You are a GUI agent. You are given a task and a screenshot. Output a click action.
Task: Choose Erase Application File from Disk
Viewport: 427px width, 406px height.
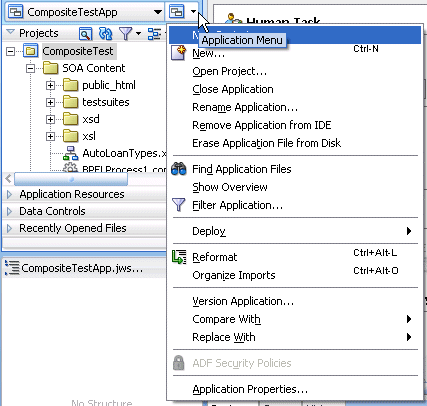pyautogui.click(x=295, y=143)
